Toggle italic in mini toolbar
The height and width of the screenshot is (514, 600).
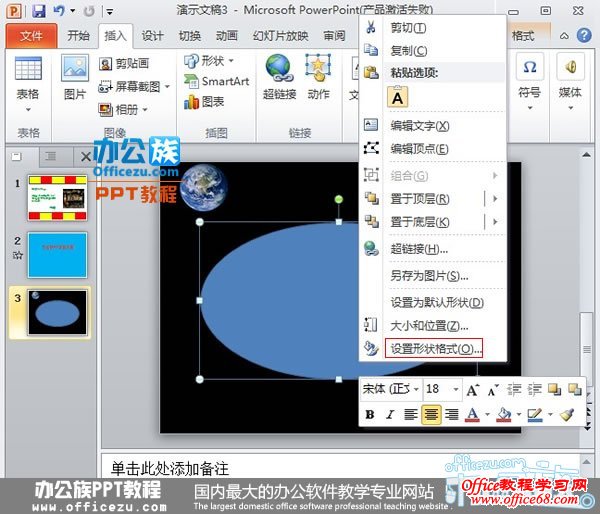(390, 414)
